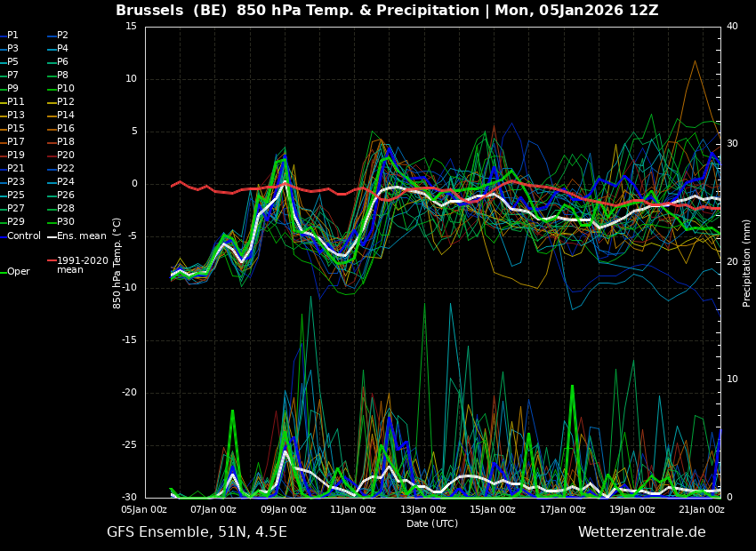Select the P20 legend entry
The height and width of the screenshot is (551, 756).
point(60,156)
